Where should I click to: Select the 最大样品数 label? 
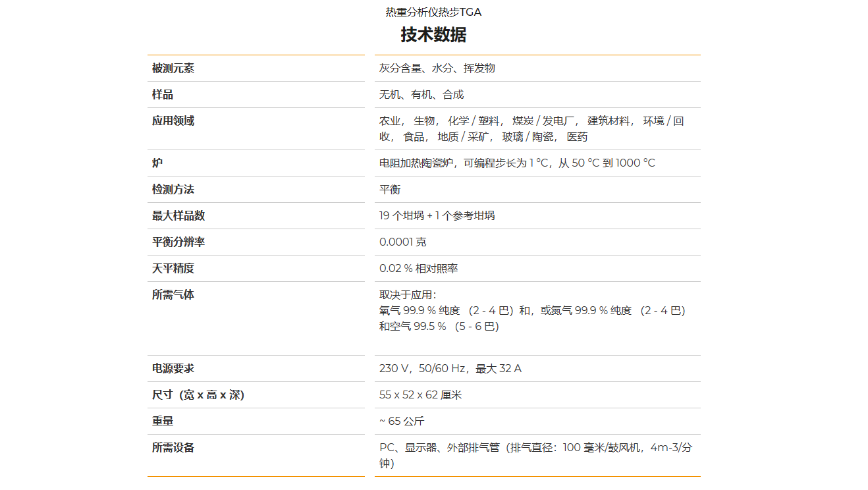(x=178, y=216)
